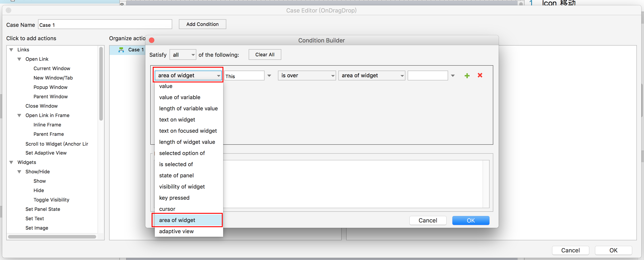Choose 'adaptive view' from the list
Image resolution: width=644 pixels, height=260 pixels.
(176, 231)
